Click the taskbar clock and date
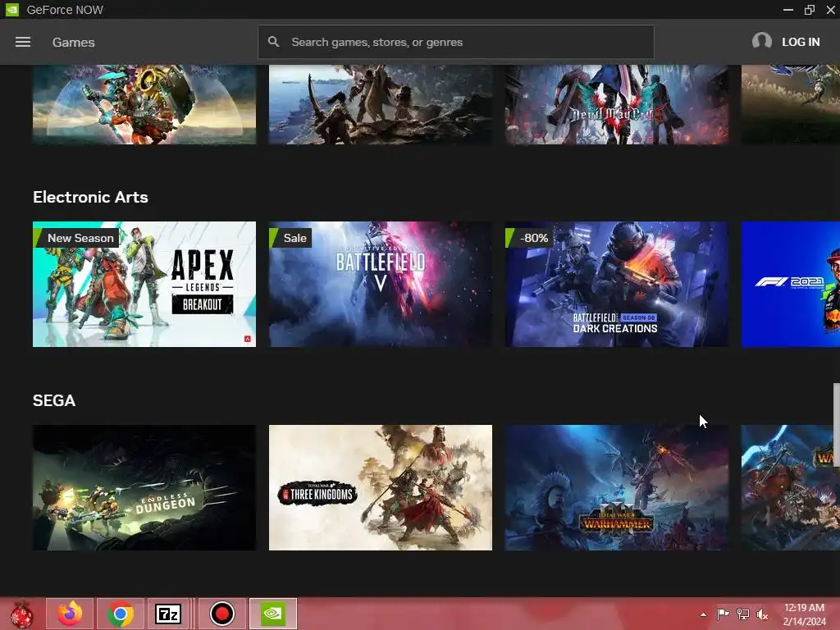Viewport: 840px width, 630px height. pyautogui.click(x=804, y=614)
